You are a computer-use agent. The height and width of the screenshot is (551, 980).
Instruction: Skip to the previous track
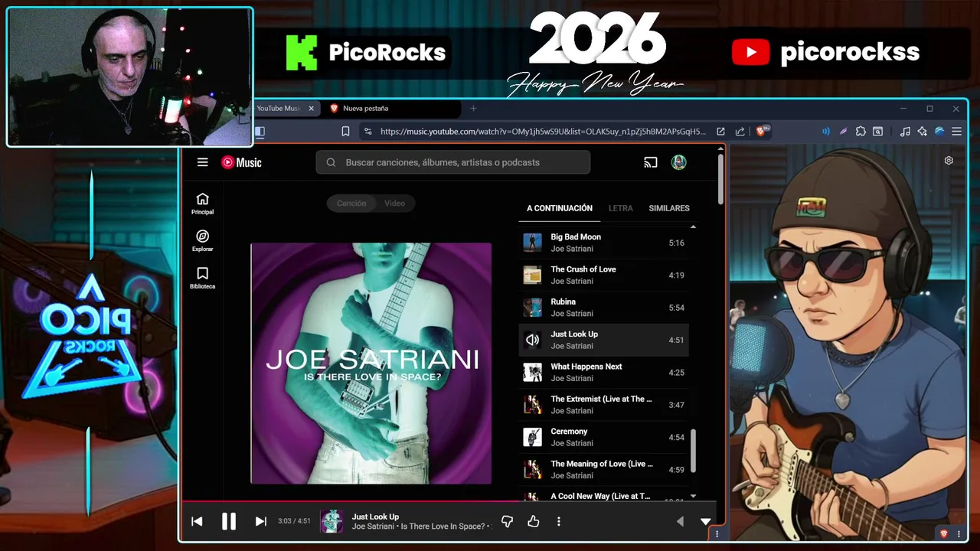tap(197, 521)
